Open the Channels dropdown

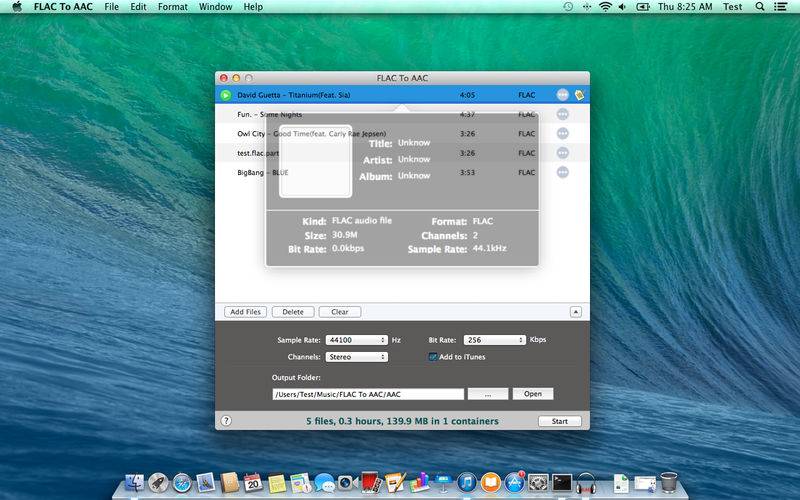[x=357, y=357]
